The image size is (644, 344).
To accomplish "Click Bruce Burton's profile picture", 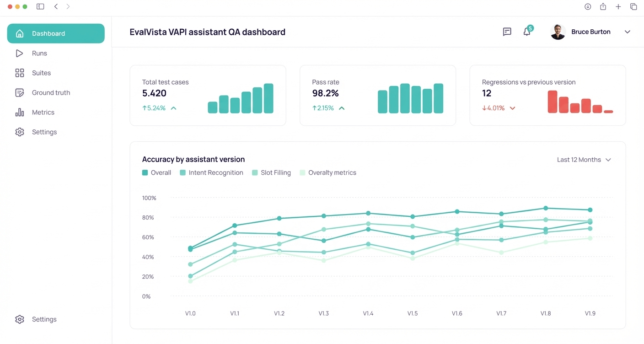I will (558, 32).
